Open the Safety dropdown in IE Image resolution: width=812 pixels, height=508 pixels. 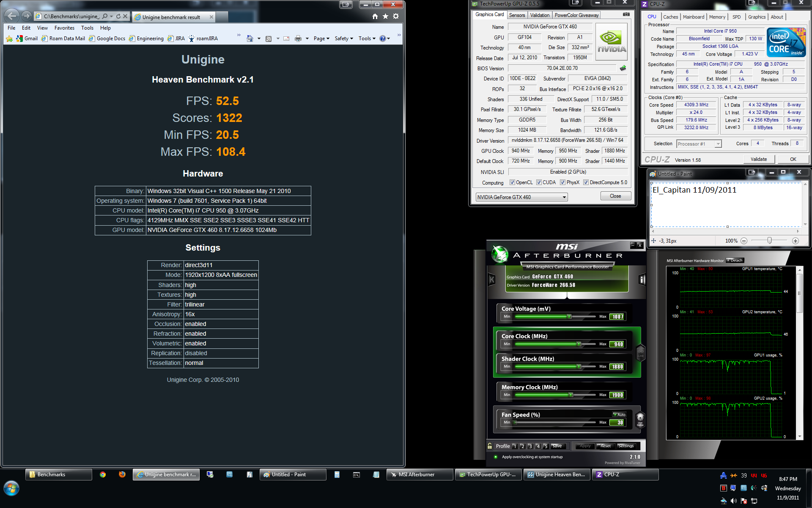click(x=344, y=39)
